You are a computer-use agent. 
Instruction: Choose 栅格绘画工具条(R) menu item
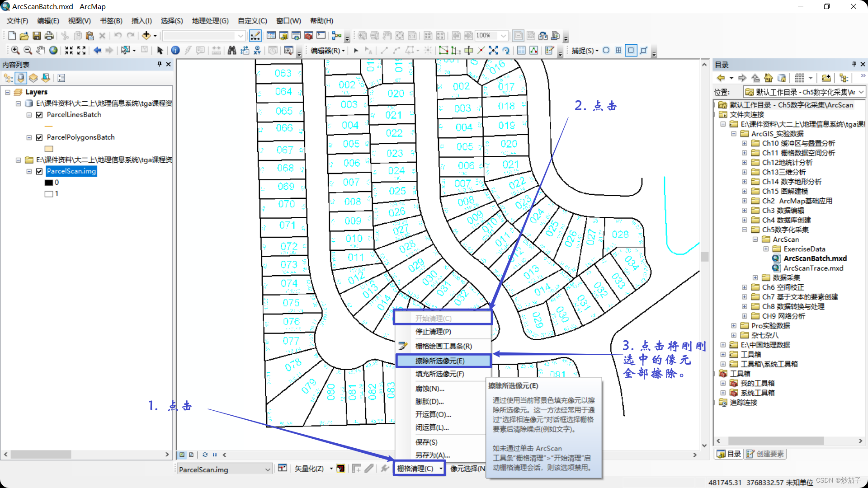443,346
